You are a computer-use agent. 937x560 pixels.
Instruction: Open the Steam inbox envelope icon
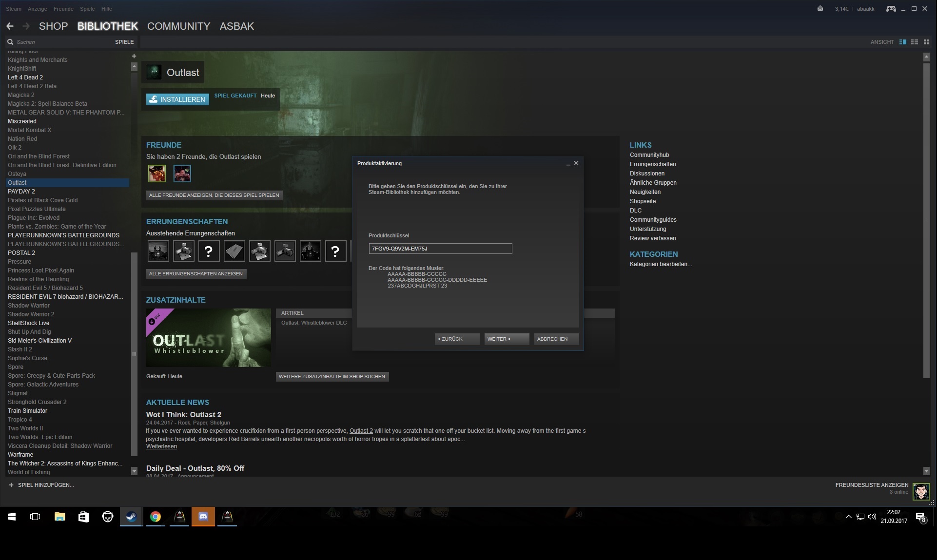[x=820, y=9]
